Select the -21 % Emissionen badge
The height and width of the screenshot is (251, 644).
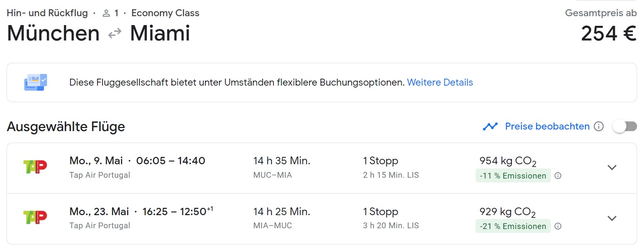point(513,226)
